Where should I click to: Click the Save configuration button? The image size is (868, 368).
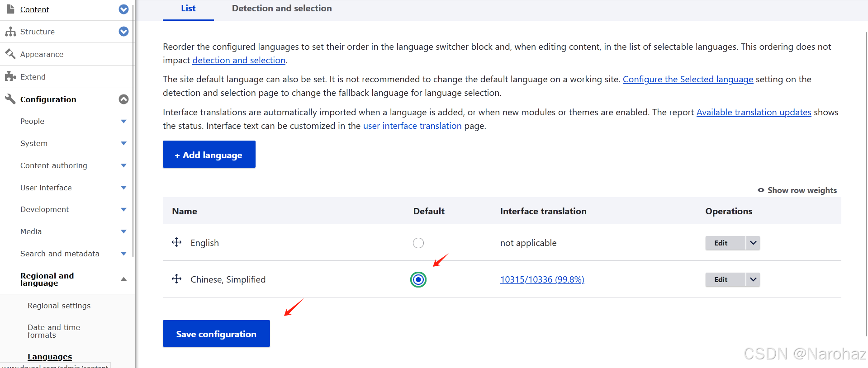click(216, 334)
